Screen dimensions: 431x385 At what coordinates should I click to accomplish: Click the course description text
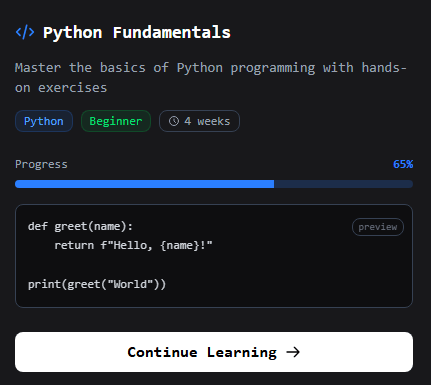[211, 78]
